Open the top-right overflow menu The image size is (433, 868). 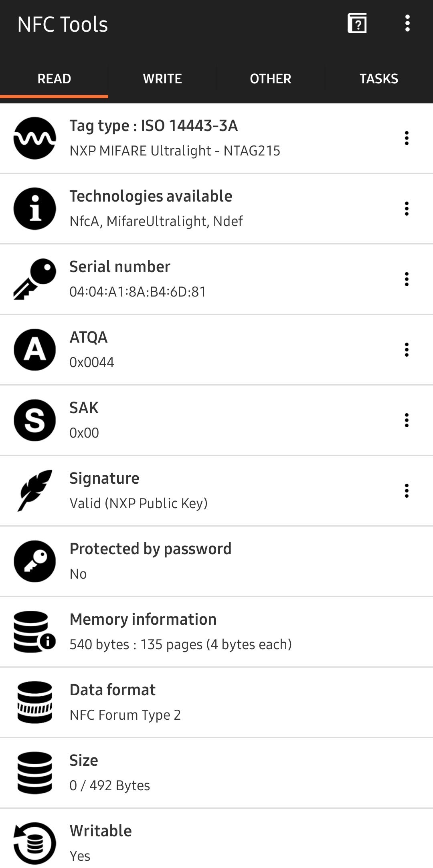[x=407, y=24]
